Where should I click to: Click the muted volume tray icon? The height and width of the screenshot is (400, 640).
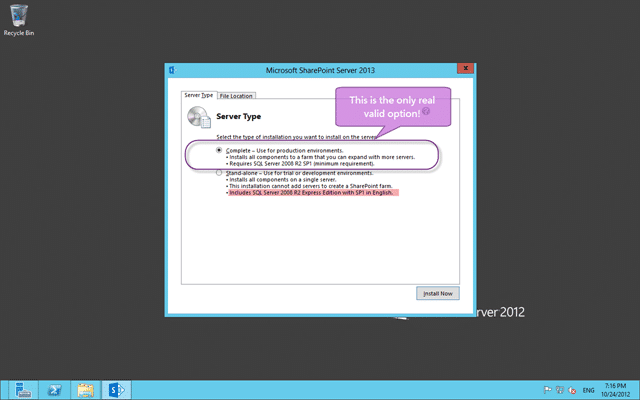click(x=572, y=390)
